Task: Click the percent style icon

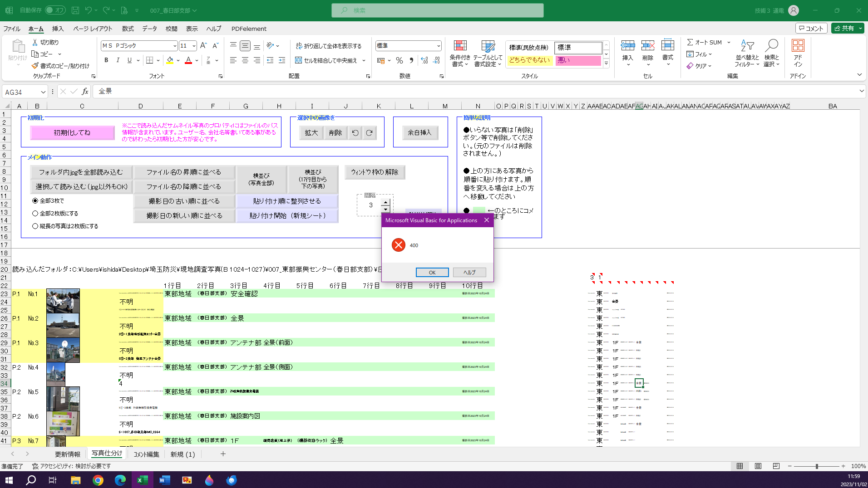Action: point(399,60)
